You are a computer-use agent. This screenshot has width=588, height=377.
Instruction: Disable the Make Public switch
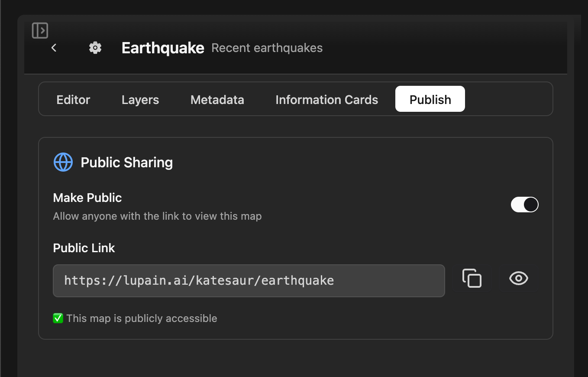pyautogui.click(x=524, y=205)
